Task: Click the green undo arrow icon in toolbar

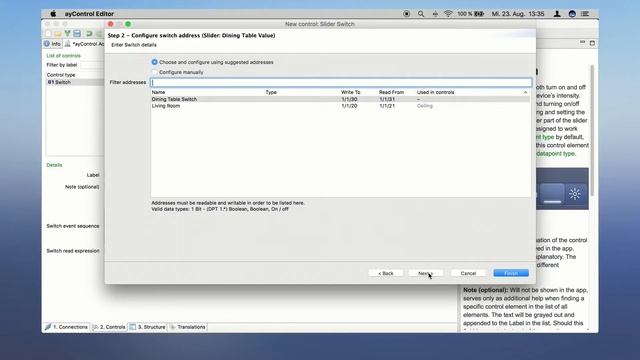Action: 89,33
